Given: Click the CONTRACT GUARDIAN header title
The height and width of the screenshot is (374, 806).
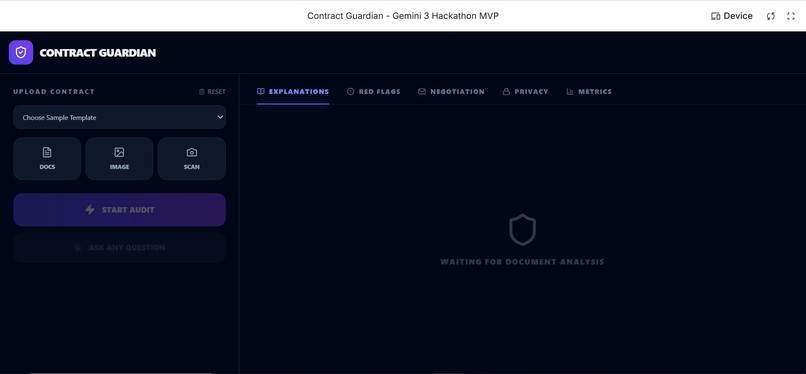Looking at the screenshot, I should coord(98,52).
